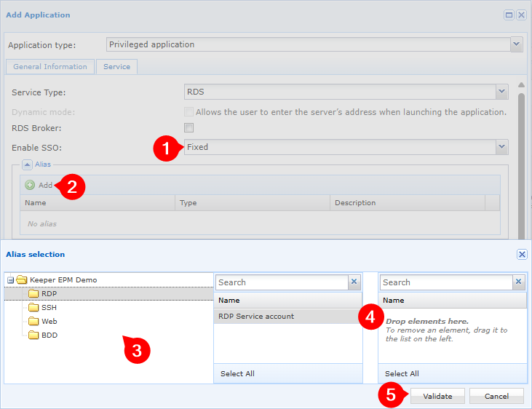Image resolution: width=532 pixels, height=409 pixels.
Task: Select the RDP folder icon
Action: point(33,293)
